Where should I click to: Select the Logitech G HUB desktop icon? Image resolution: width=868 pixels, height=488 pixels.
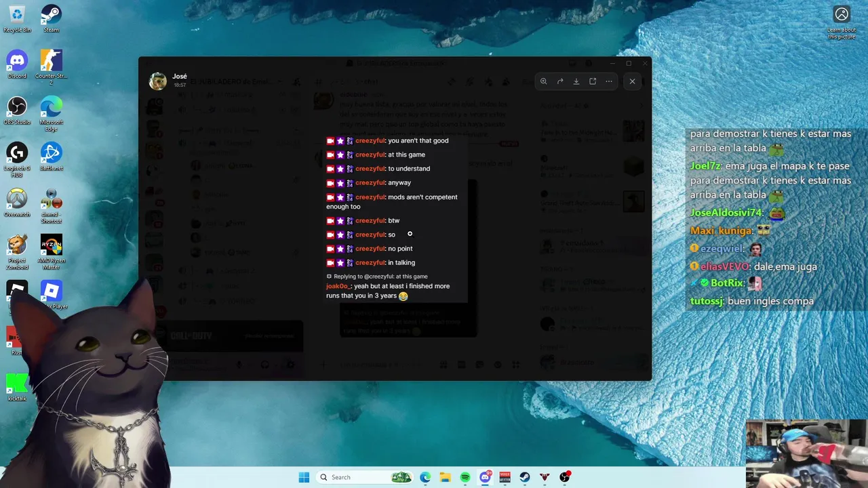tap(17, 160)
